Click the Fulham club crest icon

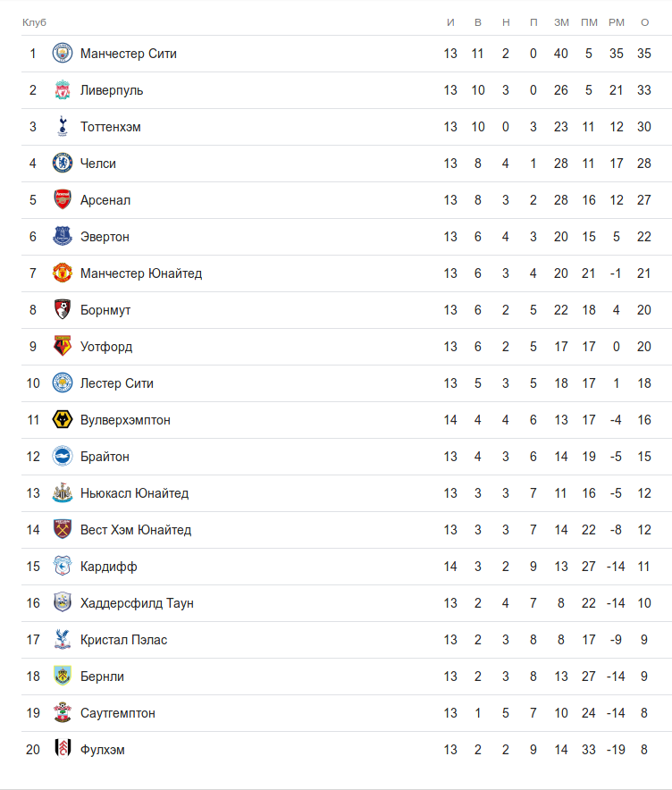click(x=62, y=750)
